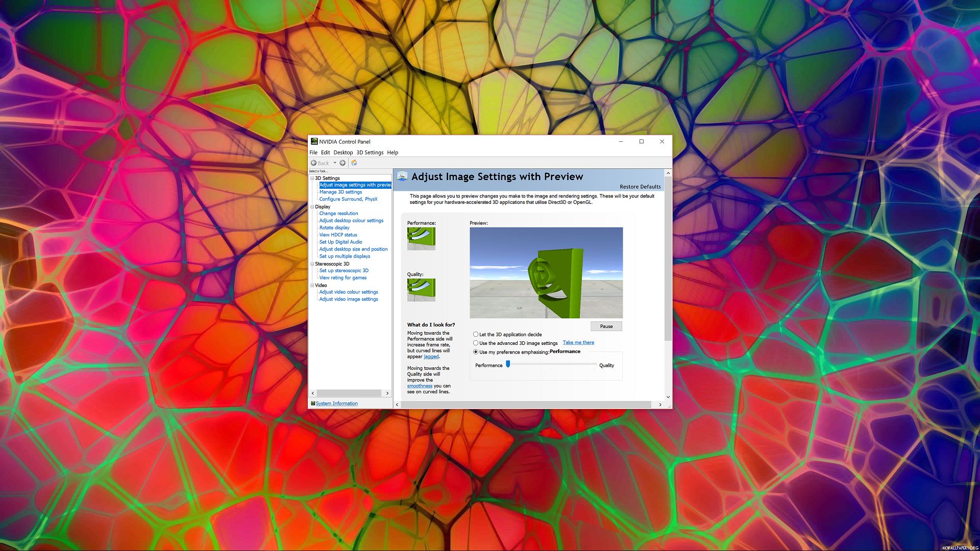Click main pane vertical scrollbar up arrow

[x=668, y=173]
